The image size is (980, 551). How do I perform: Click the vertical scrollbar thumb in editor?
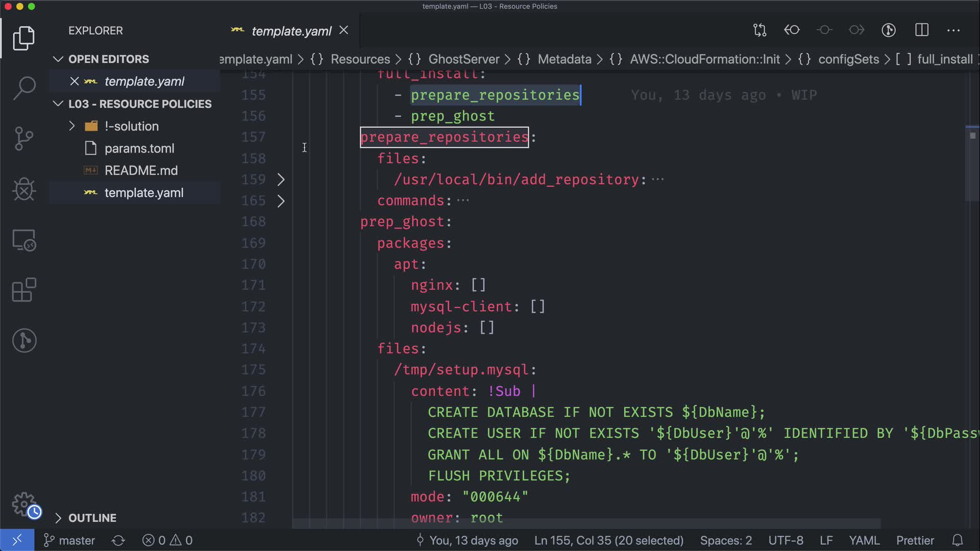(x=972, y=163)
